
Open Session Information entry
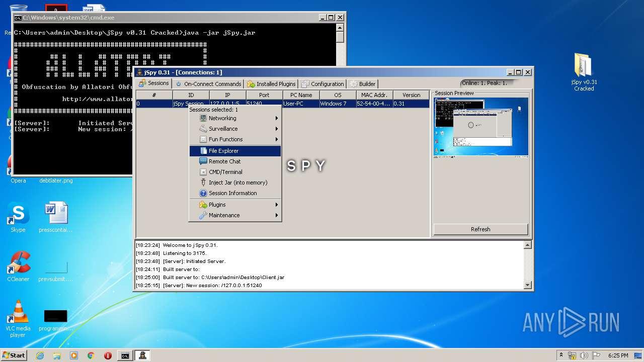click(235, 193)
